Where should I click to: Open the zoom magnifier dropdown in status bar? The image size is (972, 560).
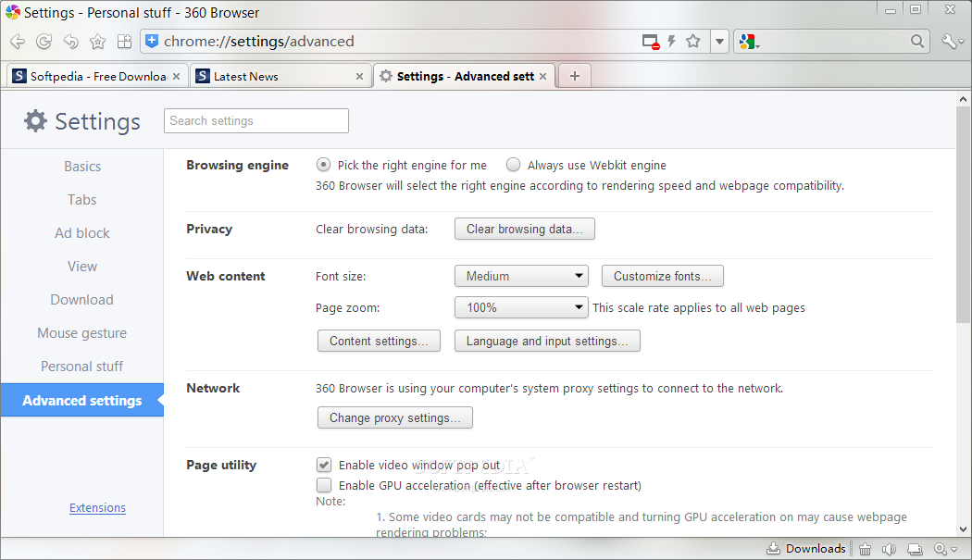click(945, 550)
